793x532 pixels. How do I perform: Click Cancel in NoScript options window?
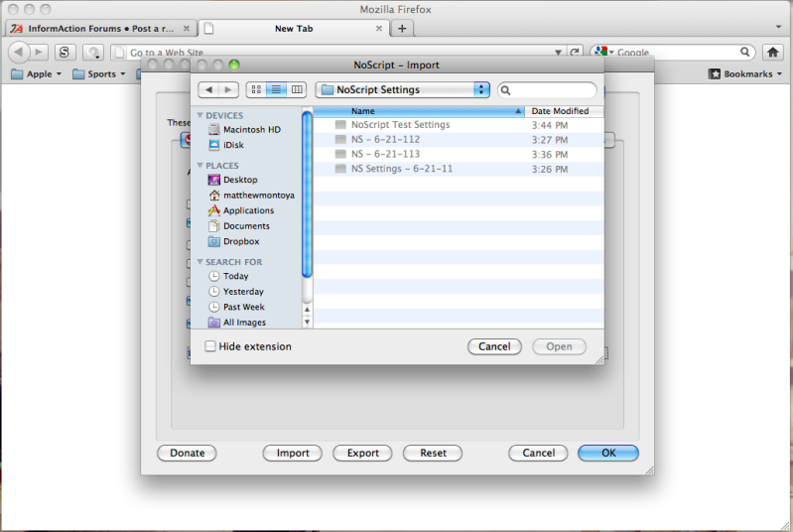(538, 454)
